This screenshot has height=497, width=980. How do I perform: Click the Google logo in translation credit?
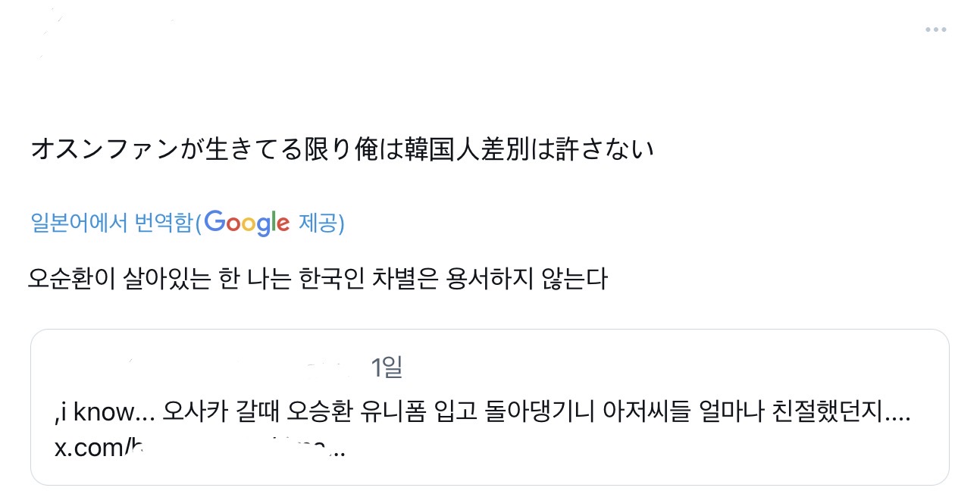[x=247, y=223]
